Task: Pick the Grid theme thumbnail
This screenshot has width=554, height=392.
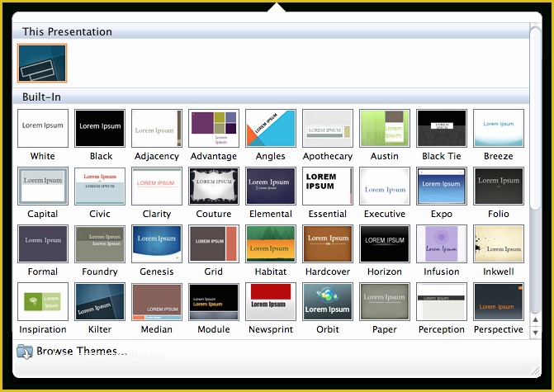Action: point(214,243)
